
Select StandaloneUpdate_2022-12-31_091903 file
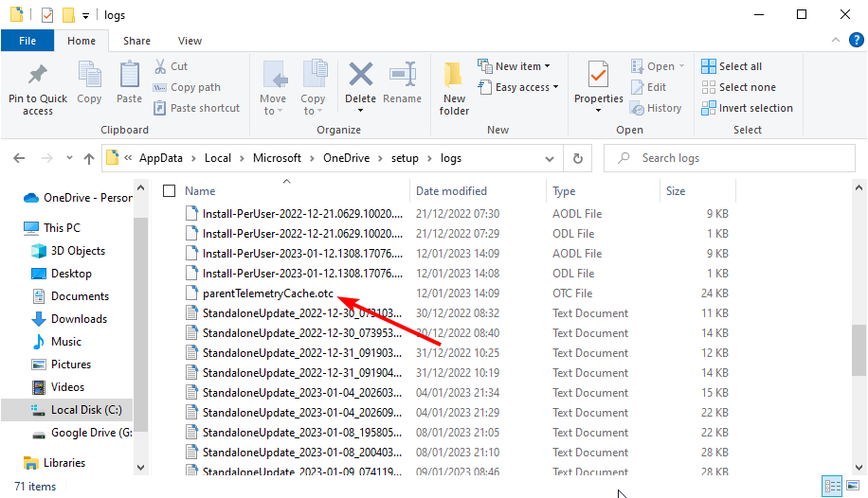302,353
